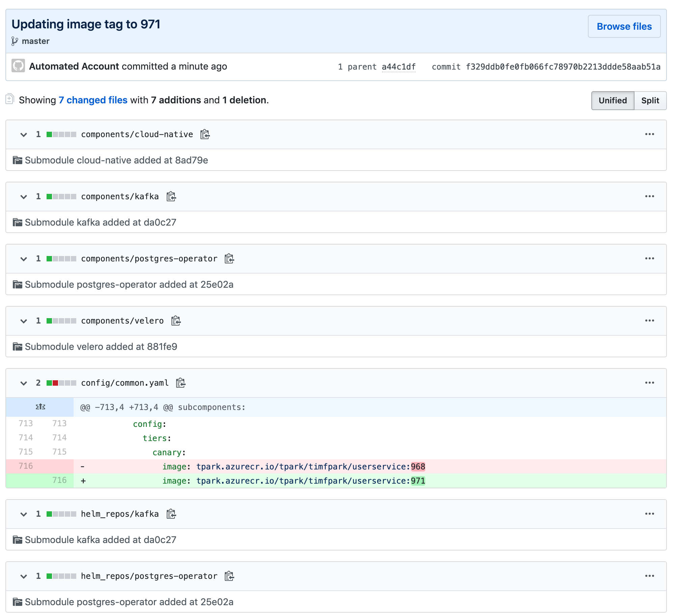Open parent commit a44c1df

[399, 67]
